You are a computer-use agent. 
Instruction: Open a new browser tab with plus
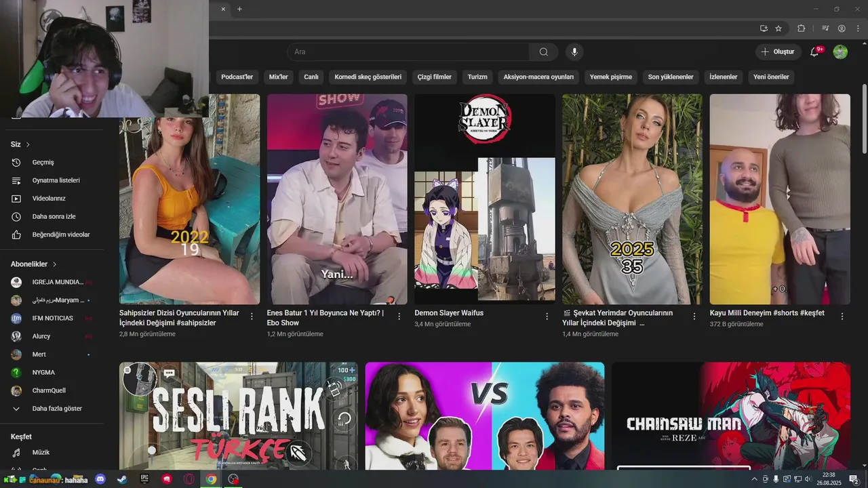pyautogui.click(x=239, y=9)
